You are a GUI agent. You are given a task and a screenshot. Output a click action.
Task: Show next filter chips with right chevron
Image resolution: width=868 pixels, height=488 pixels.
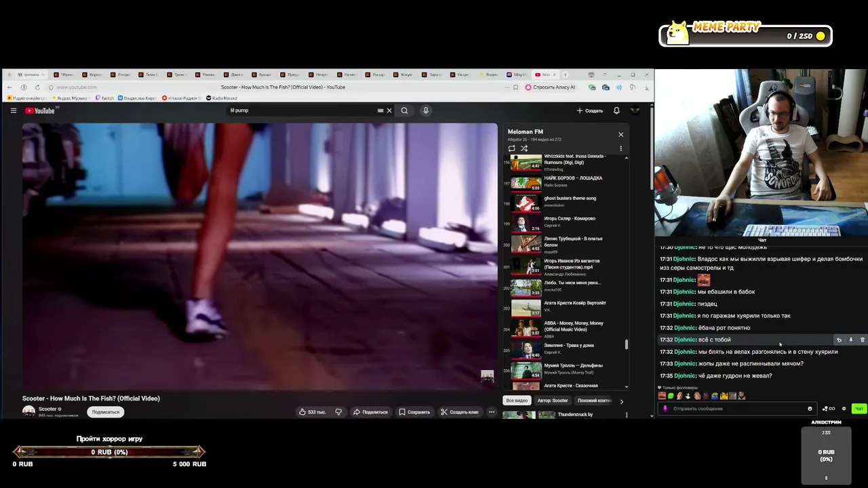point(621,401)
